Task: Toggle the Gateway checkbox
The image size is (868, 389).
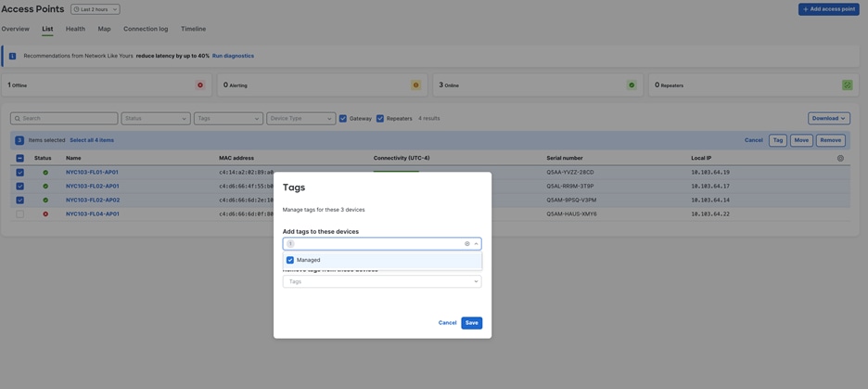Action: tap(343, 118)
